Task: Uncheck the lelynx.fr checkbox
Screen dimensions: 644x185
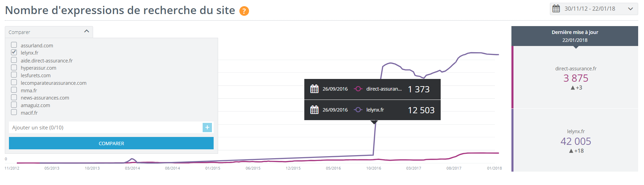Action: click(x=14, y=52)
